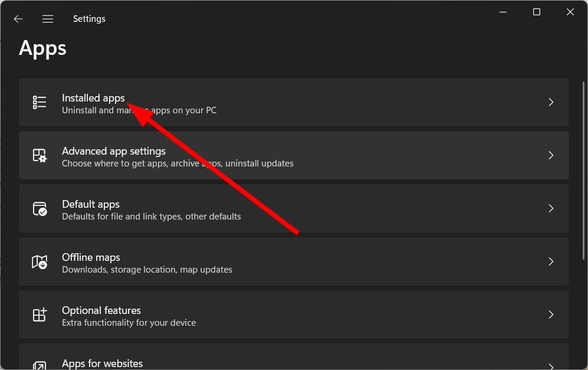Click the Advanced app settings gear icon
The height and width of the screenshot is (370, 588).
tap(40, 155)
